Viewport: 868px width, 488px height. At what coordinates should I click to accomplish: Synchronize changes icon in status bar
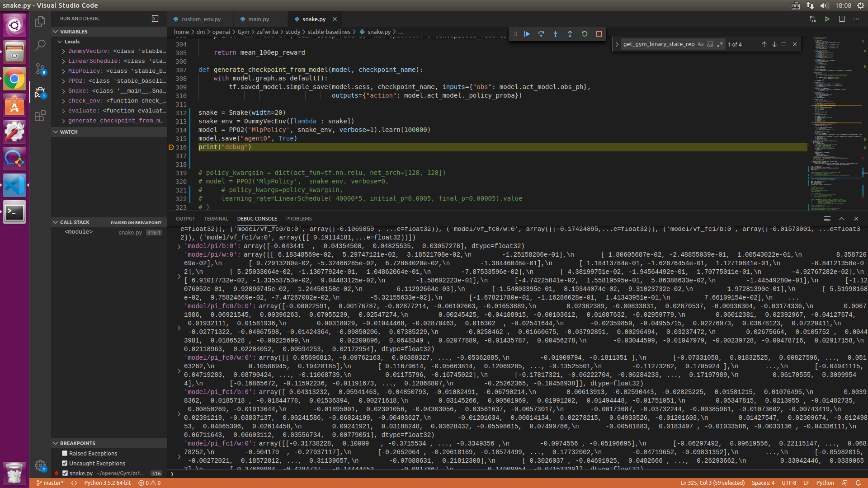pyautogui.click(x=74, y=483)
